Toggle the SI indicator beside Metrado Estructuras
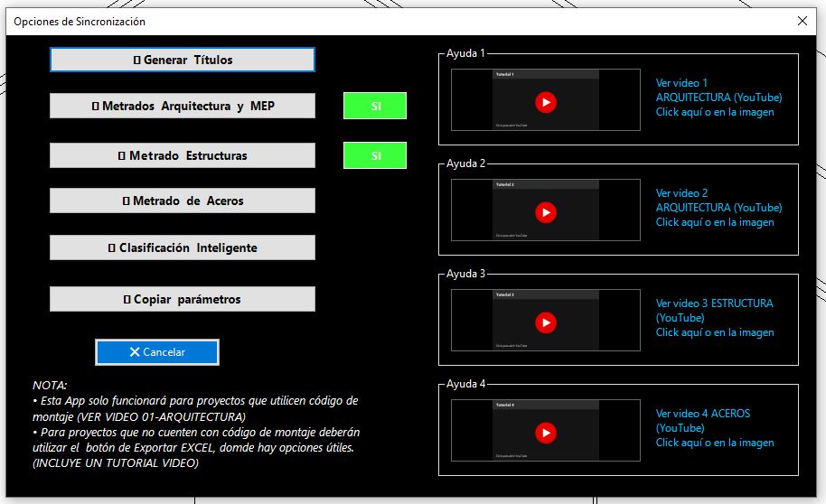The height and width of the screenshot is (504, 826). [375, 155]
